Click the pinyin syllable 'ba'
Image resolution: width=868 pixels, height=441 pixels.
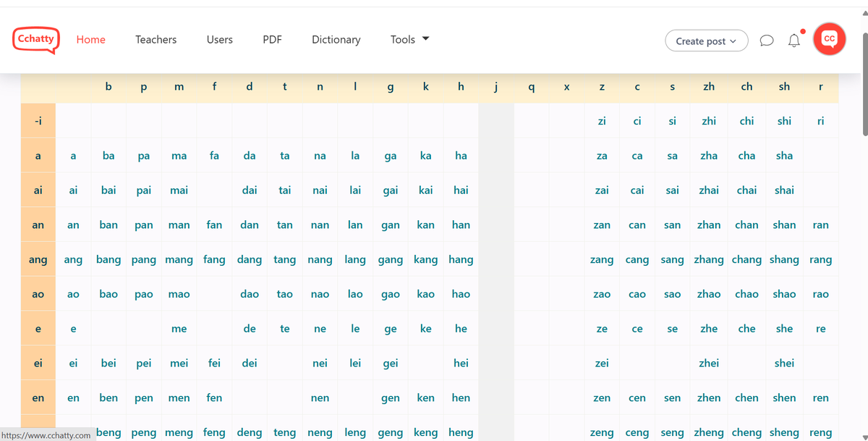click(x=109, y=155)
